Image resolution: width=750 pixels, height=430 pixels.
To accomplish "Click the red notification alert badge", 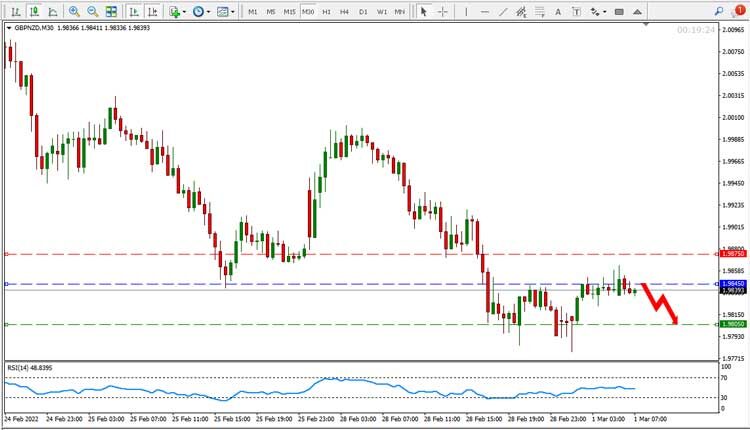I will point(740,10).
